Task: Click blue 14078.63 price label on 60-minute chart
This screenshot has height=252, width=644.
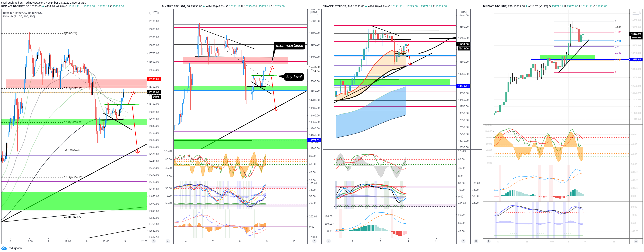Action: [x=314, y=140]
